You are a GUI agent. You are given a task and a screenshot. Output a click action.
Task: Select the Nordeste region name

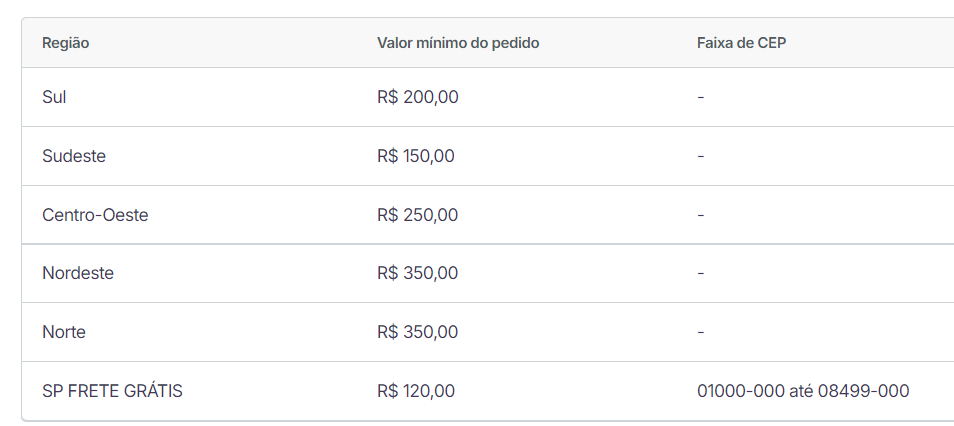pyautogui.click(x=78, y=273)
